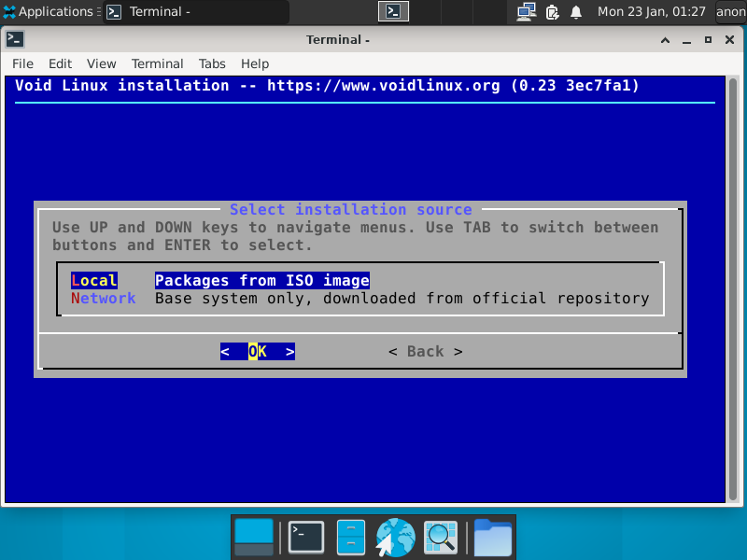This screenshot has height=560, width=747.
Task: Open the Edit menu
Action: coord(60,63)
